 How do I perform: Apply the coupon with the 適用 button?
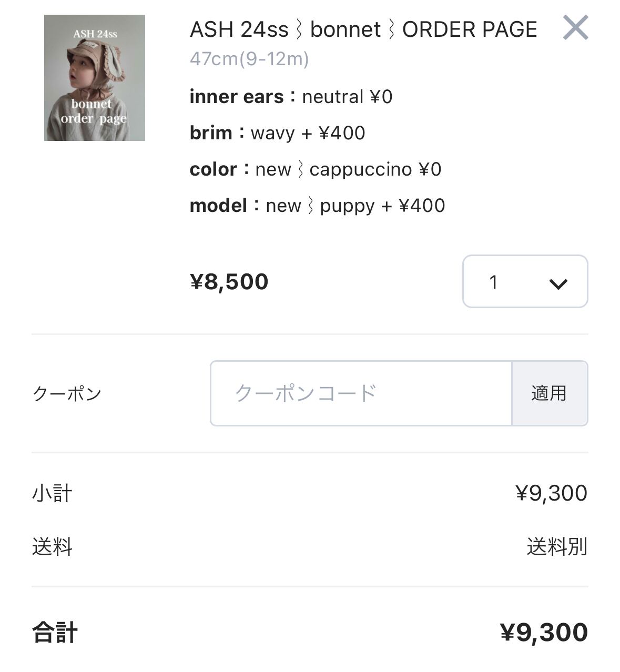click(x=550, y=393)
